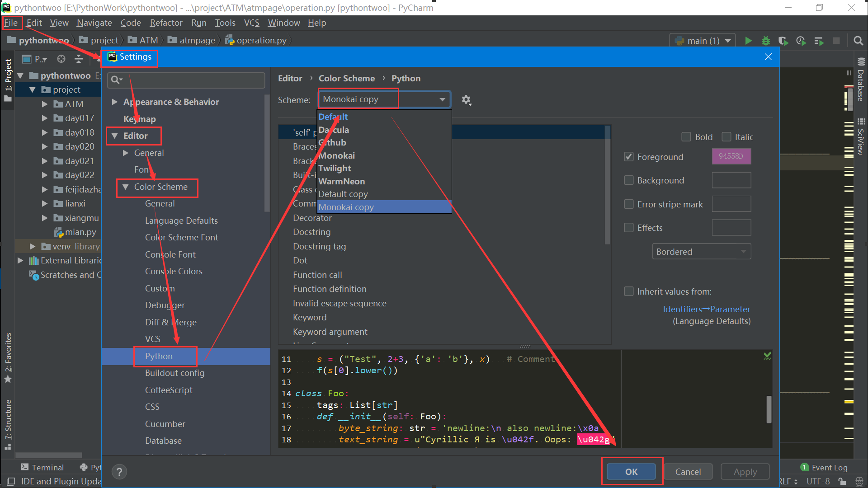
Task: Click the scroll-from-source target icon in Project panel
Action: point(61,59)
